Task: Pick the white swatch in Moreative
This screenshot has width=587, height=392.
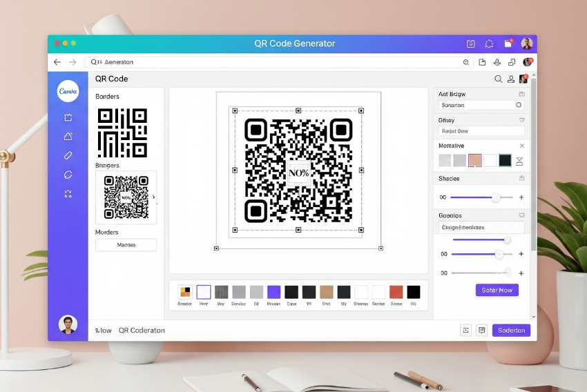Action: [490, 160]
